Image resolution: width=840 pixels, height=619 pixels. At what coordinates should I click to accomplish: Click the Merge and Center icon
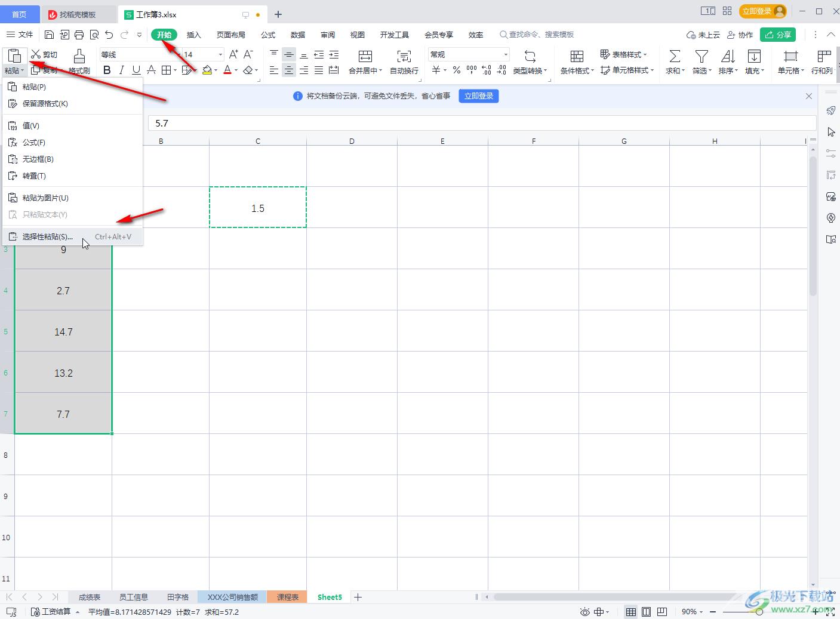365,56
